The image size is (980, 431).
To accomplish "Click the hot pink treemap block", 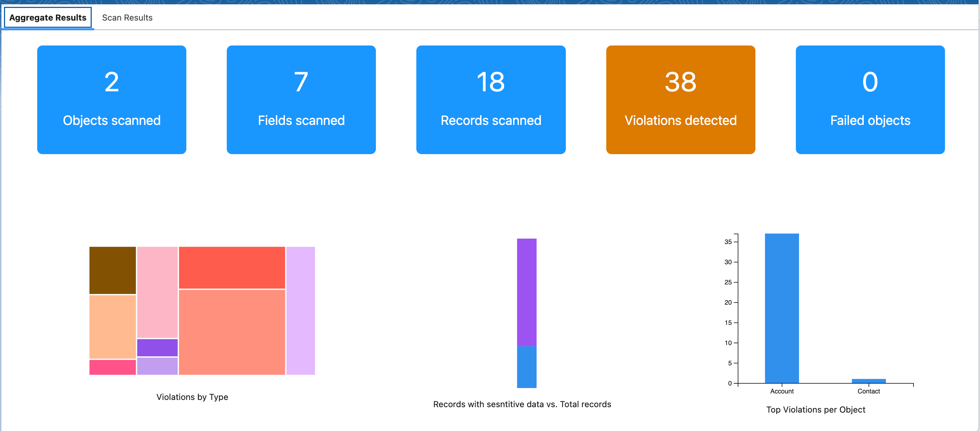I will click(x=112, y=367).
